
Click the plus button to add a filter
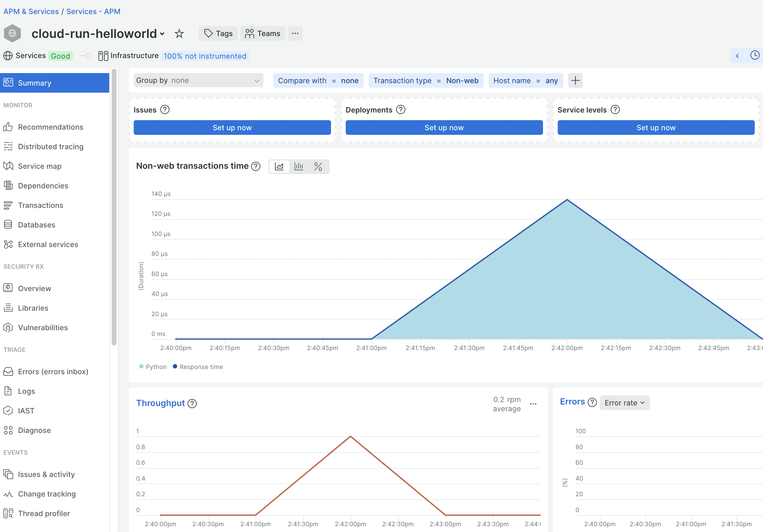point(575,80)
